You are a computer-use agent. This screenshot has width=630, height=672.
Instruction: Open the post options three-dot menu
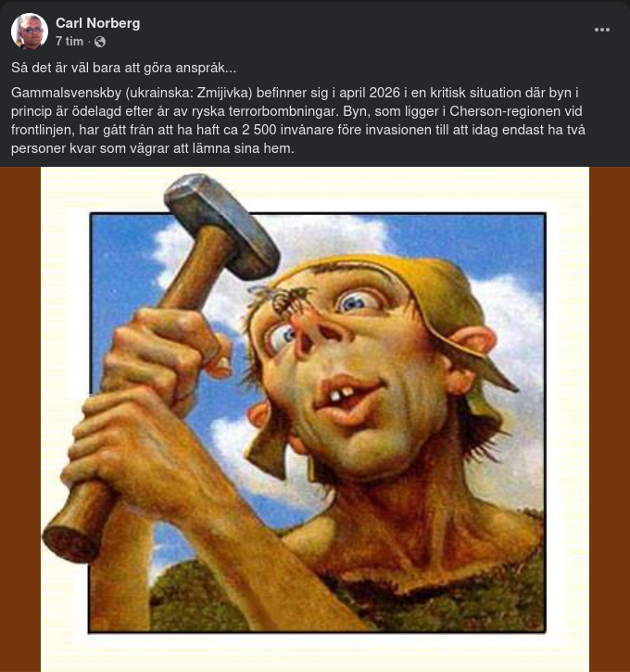[x=602, y=30]
